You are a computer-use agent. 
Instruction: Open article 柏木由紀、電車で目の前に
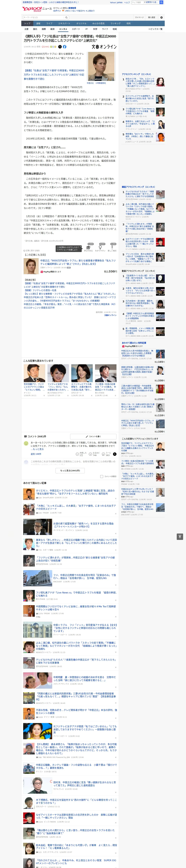[76, 846]
